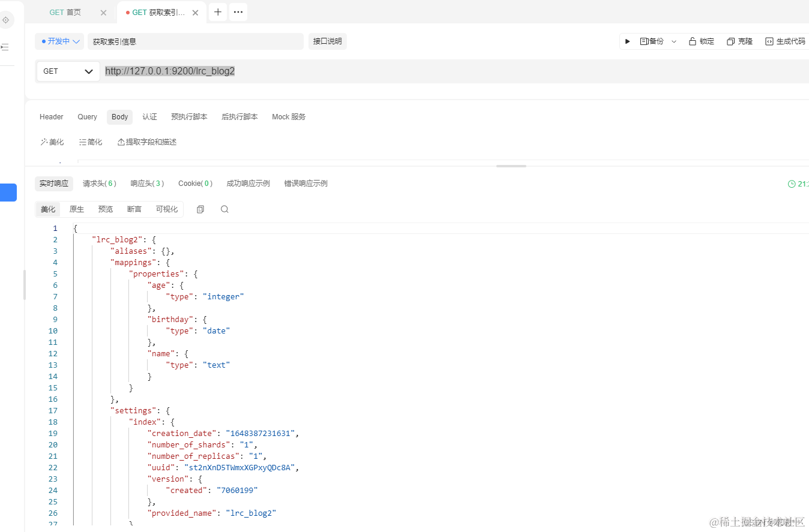The image size is (809, 532).
Task: Open the three-dot tab options menu
Action: [238, 12]
